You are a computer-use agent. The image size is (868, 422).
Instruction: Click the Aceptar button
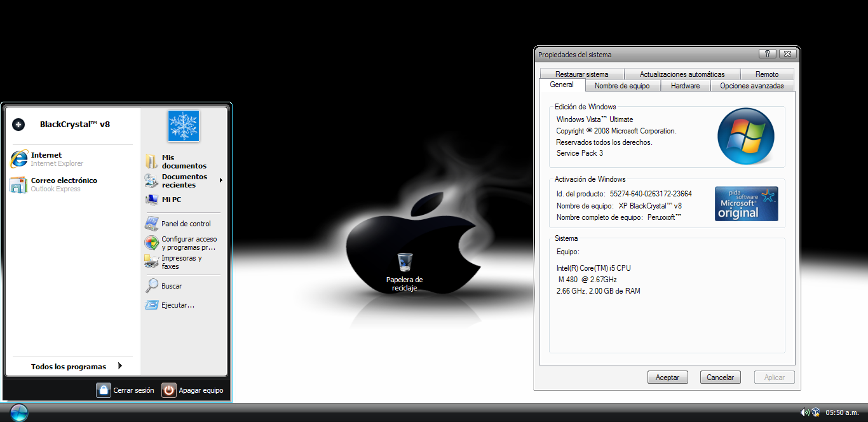668,378
